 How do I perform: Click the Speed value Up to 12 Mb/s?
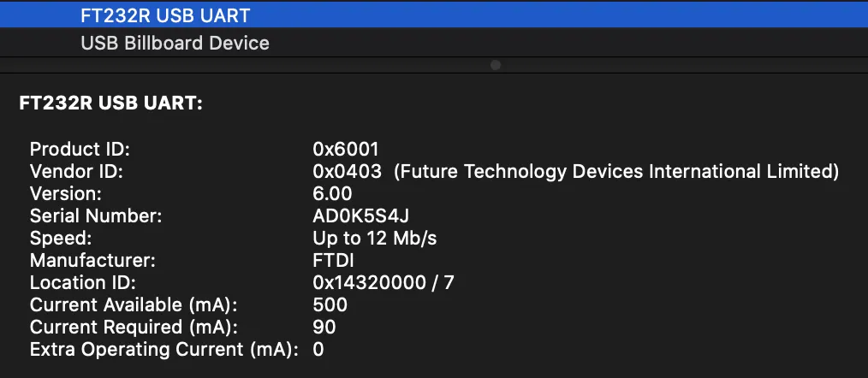(375, 239)
